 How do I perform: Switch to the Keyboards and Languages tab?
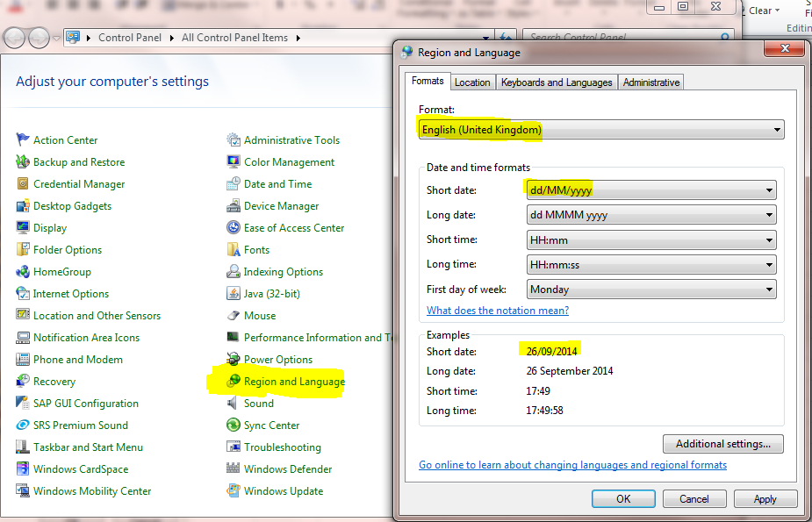pyautogui.click(x=557, y=82)
